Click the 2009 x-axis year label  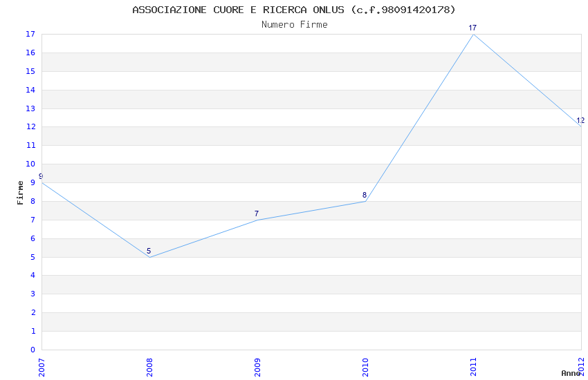point(257,368)
